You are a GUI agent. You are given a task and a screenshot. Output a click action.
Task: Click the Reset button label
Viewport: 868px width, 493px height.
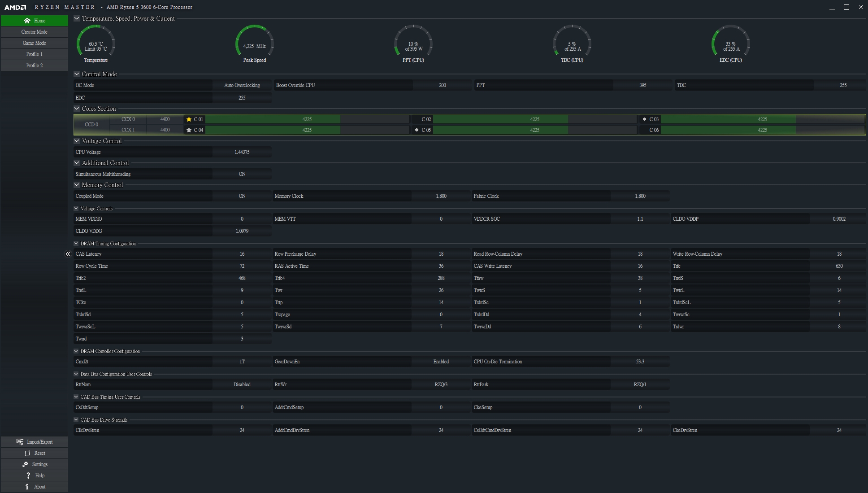(x=40, y=453)
